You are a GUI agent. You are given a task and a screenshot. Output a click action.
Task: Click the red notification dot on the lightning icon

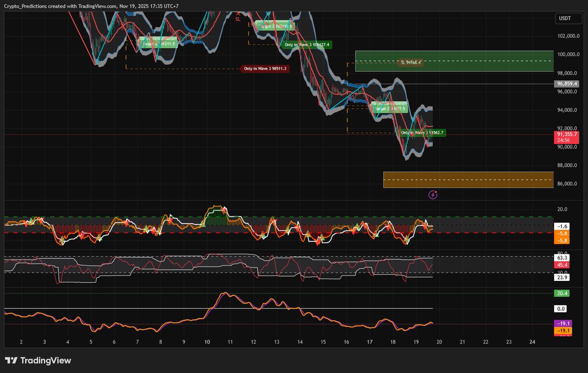coord(435,192)
